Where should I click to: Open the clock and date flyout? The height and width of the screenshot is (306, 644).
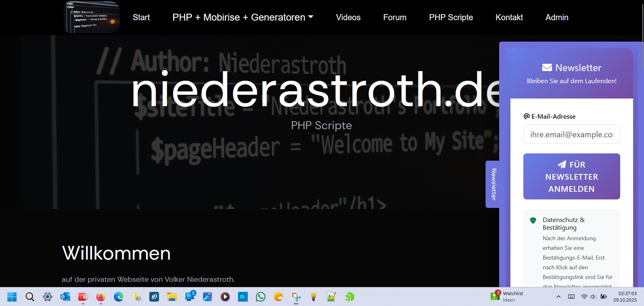click(x=625, y=297)
